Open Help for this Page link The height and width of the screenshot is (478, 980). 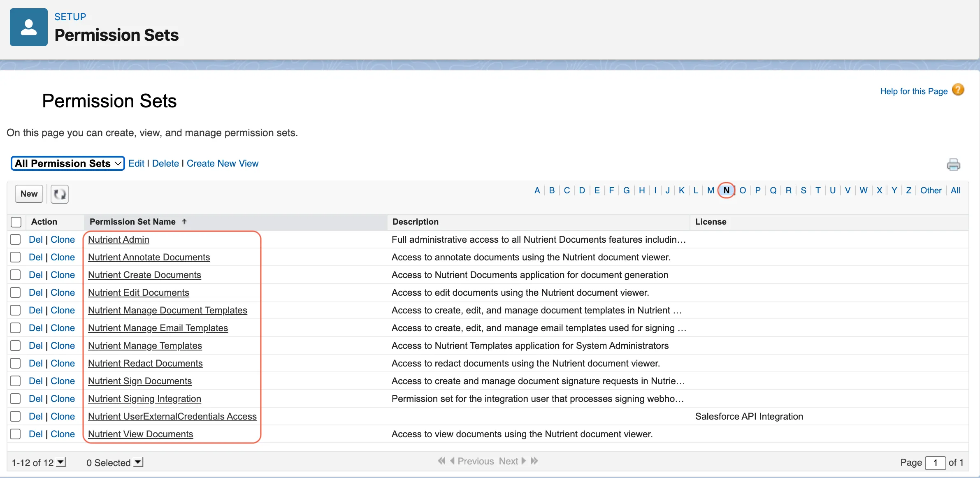pyautogui.click(x=914, y=91)
